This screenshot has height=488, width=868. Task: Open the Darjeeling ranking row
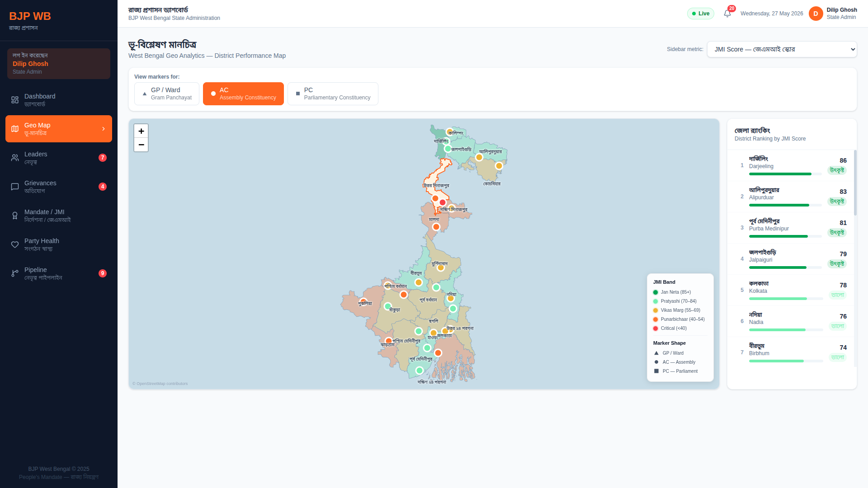pyautogui.click(x=791, y=165)
